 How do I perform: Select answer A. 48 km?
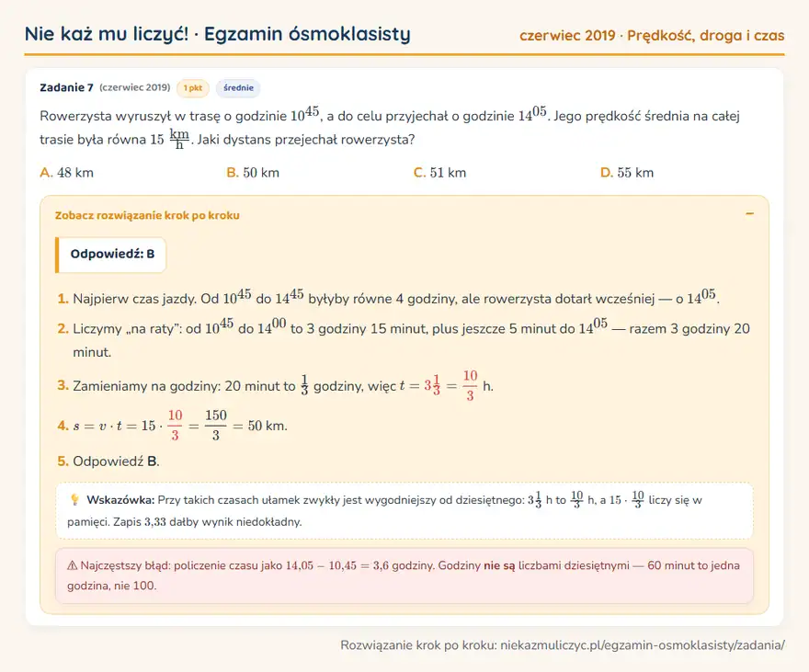tap(66, 173)
